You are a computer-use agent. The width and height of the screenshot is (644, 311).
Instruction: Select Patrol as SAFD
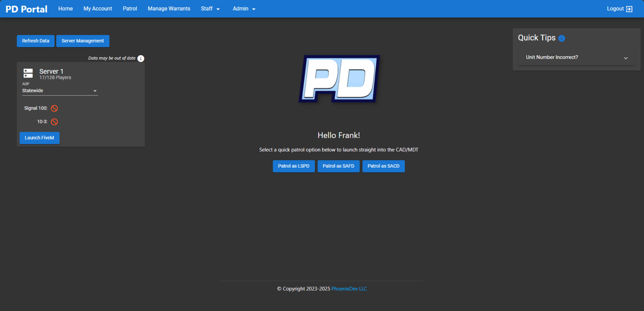338,166
